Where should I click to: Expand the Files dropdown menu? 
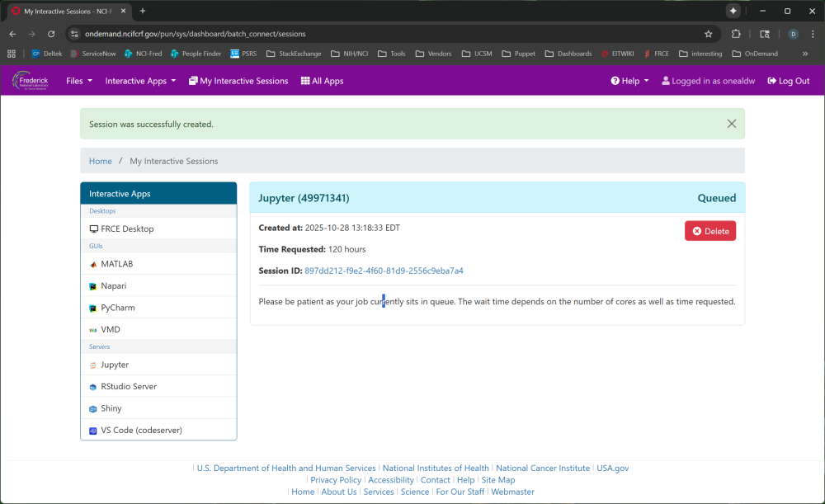click(78, 81)
